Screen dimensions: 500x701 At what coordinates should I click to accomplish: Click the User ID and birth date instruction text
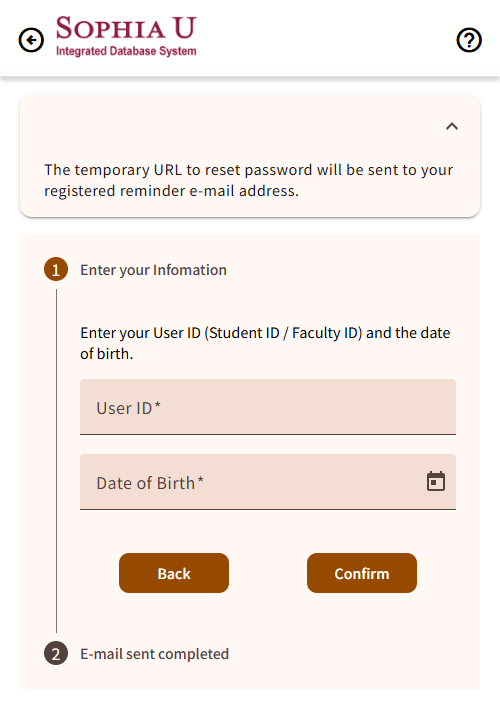tap(265, 343)
